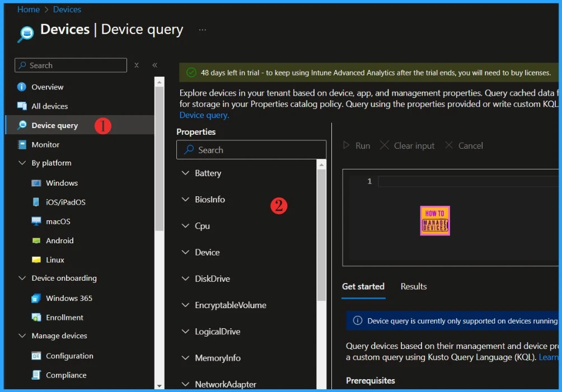Expand the NetworkAdapter properties
This screenshot has height=392, width=562.
pyautogui.click(x=185, y=384)
